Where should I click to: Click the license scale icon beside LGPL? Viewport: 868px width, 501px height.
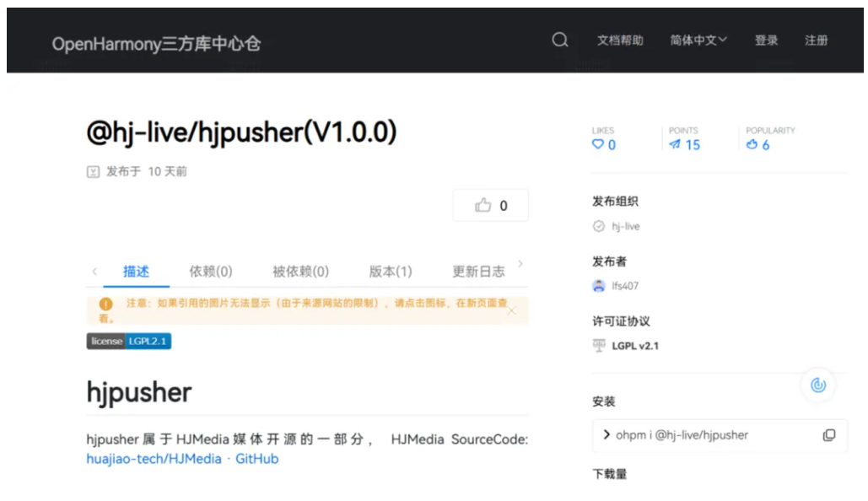(599, 346)
